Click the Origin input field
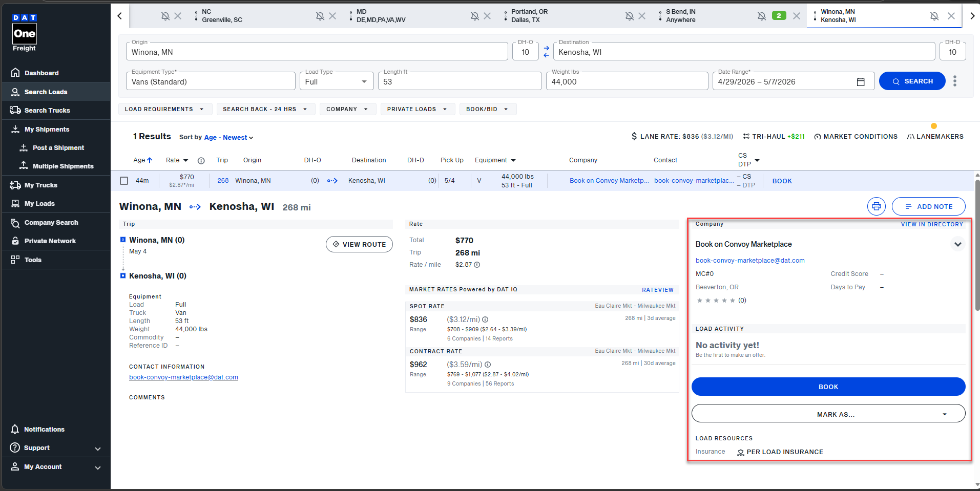The image size is (980, 491). pos(317,52)
